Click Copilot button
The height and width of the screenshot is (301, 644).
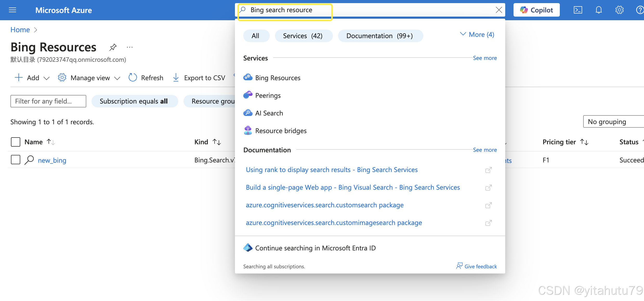pos(536,10)
